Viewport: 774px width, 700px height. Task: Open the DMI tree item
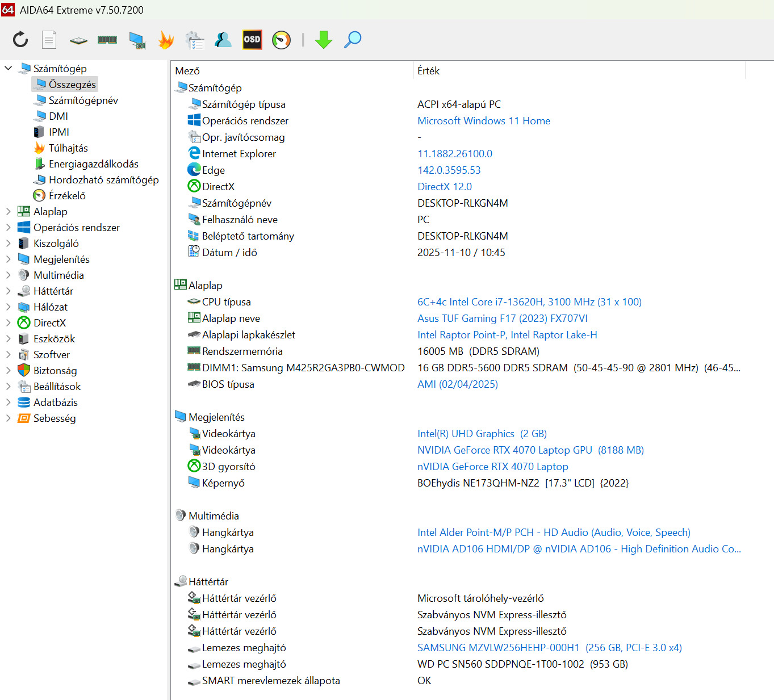(51, 116)
